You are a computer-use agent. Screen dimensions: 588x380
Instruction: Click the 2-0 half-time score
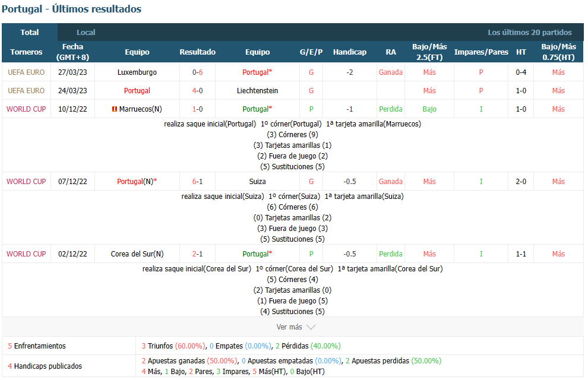pyautogui.click(x=521, y=181)
